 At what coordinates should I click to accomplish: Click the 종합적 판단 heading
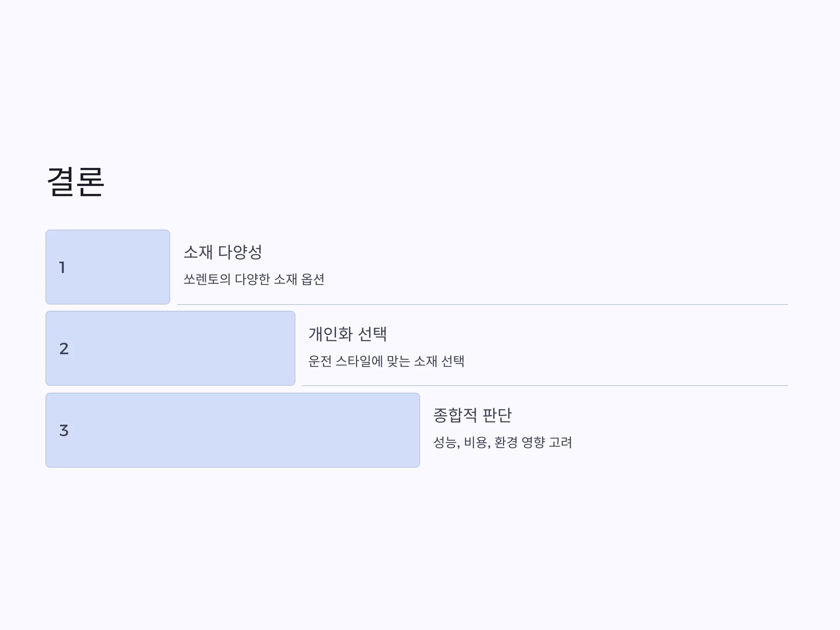[472, 415]
